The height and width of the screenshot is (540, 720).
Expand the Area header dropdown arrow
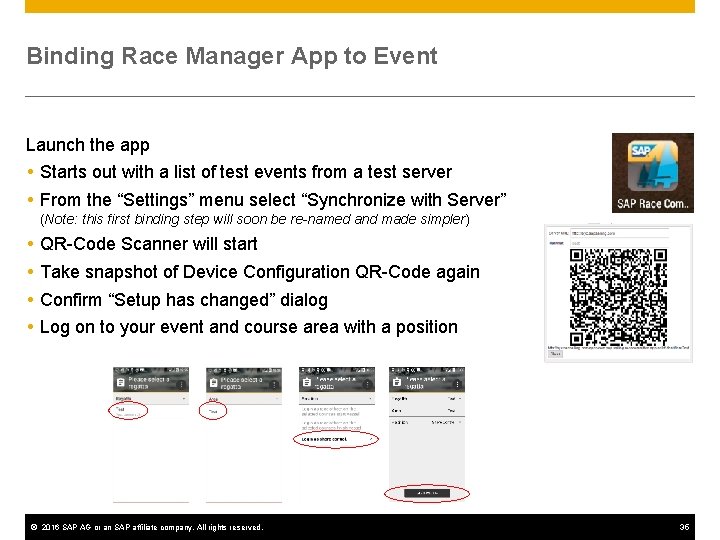click(277, 399)
